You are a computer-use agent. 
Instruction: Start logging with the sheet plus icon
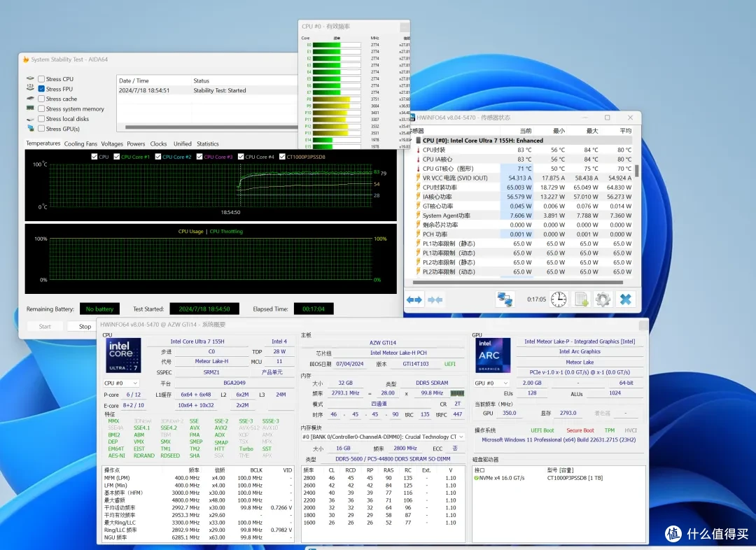581,299
